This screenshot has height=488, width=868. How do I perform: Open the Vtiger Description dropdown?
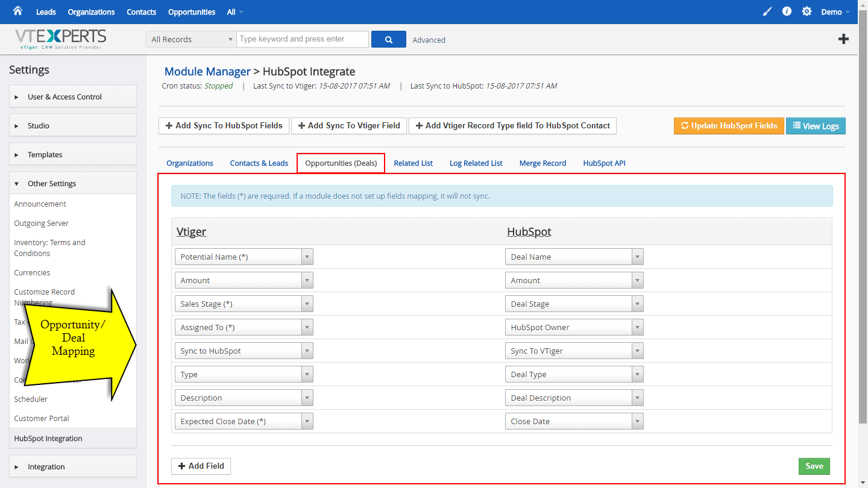pos(244,398)
